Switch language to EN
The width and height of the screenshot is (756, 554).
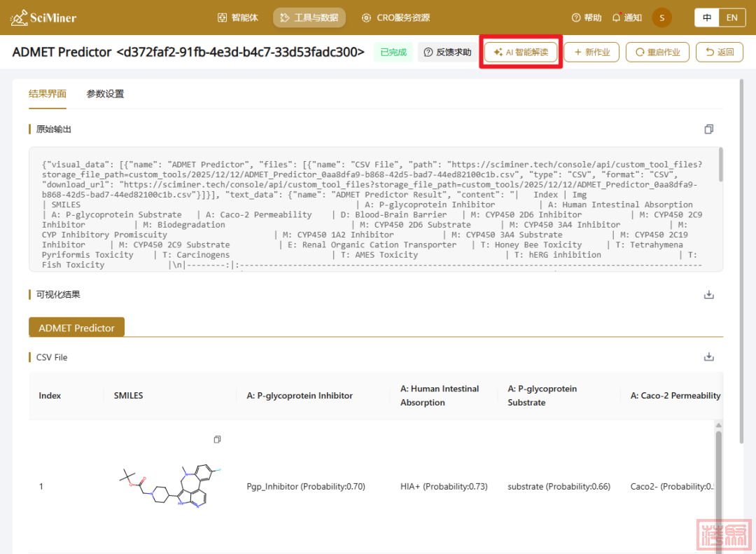click(x=731, y=18)
